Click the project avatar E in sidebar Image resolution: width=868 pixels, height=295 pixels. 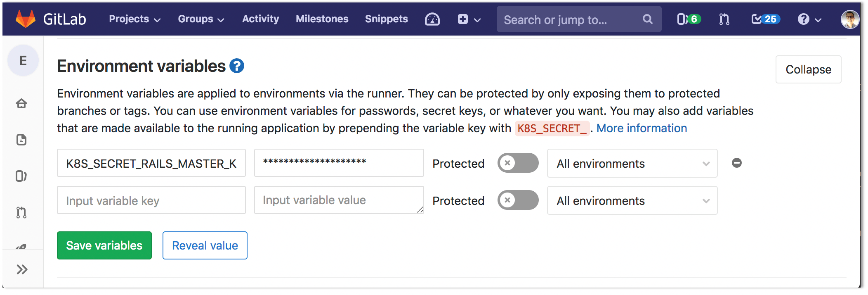point(23,60)
